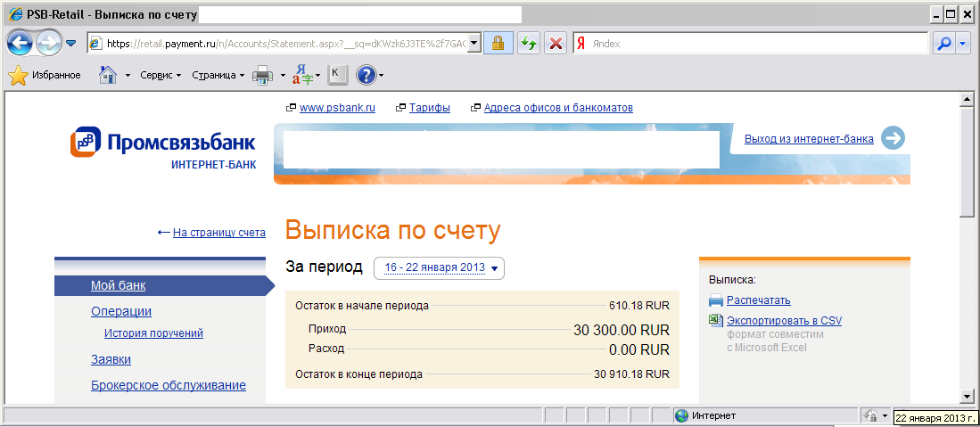Expand printer options dropdown arrow
Viewport: 980px width, 427px height.
[x=283, y=76]
